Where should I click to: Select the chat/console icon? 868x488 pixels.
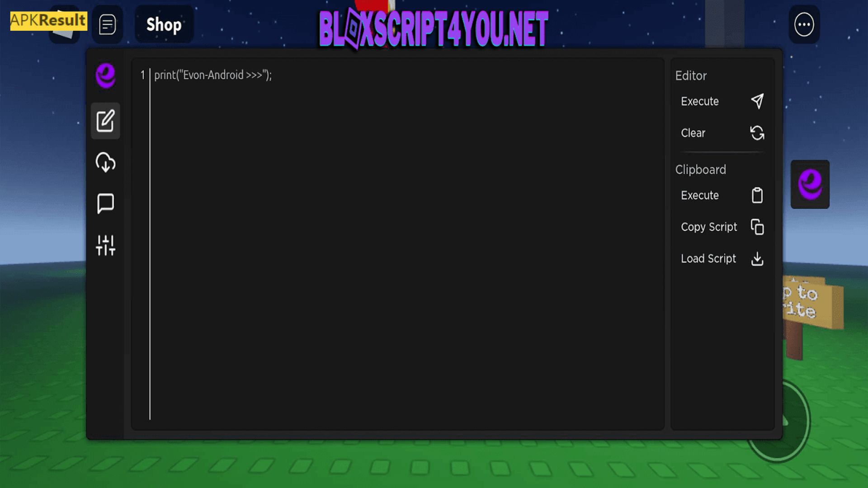point(105,203)
